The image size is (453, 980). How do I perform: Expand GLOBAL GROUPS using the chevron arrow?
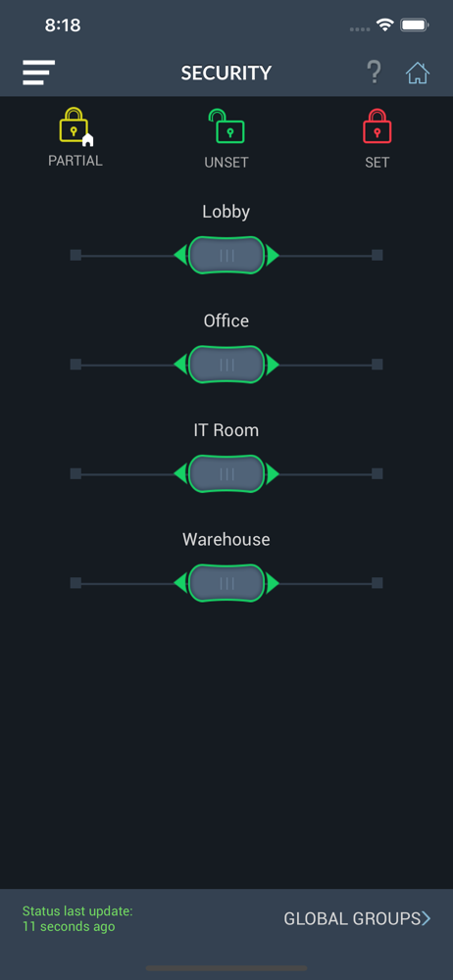(x=427, y=918)
